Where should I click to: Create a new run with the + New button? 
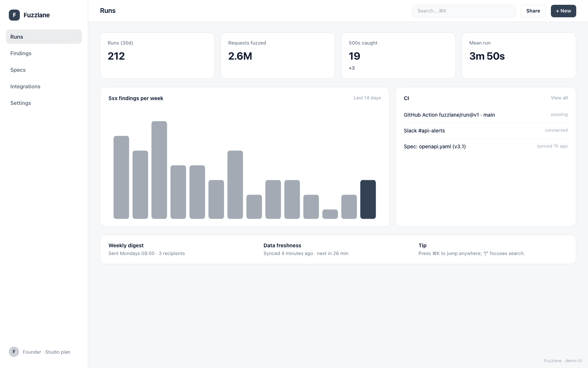click(563, 11)
